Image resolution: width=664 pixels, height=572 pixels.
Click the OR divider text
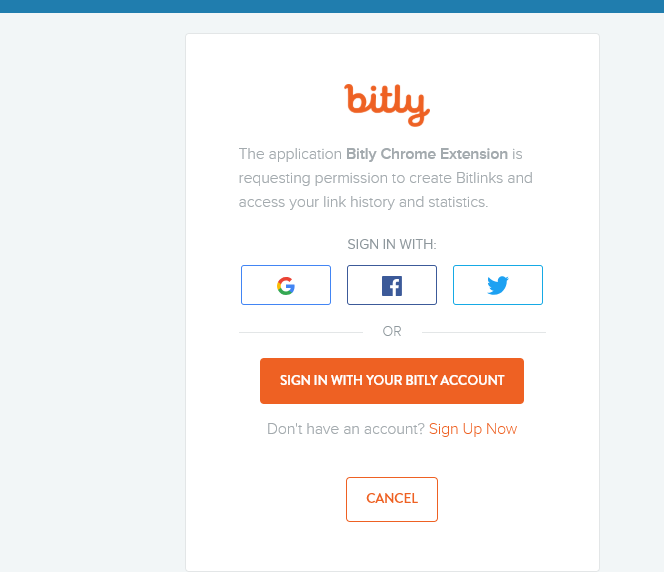tap(392, 332)
